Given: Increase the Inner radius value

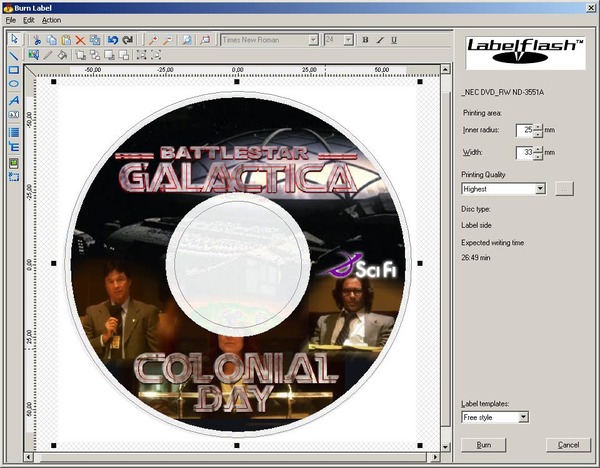Looking at the screenshot, I should pos(538,127).
